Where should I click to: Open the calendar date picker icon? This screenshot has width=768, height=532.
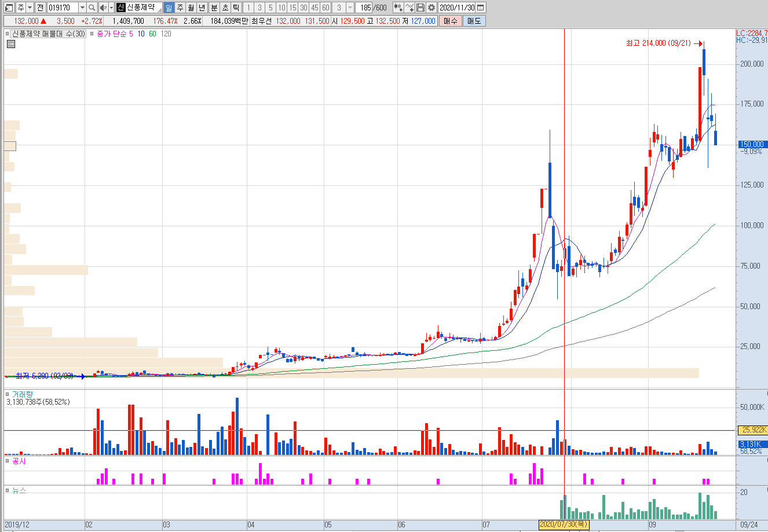tap(481, 8)
